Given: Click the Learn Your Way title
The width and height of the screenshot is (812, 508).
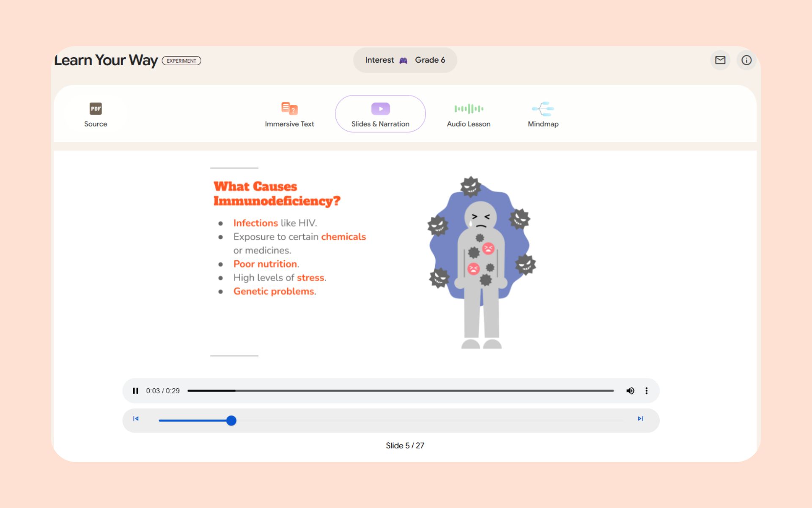Looking at the screenshot, I should pos(106,60).
